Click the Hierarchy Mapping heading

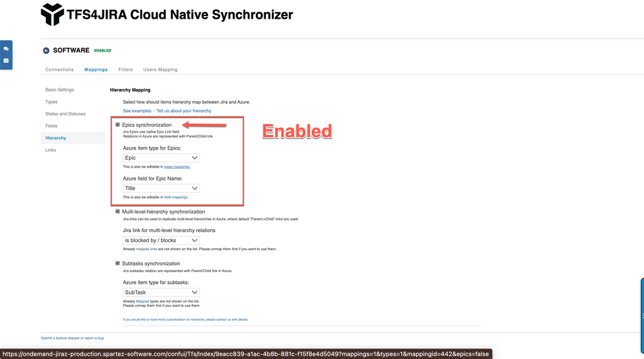click(x=130, y=90)
